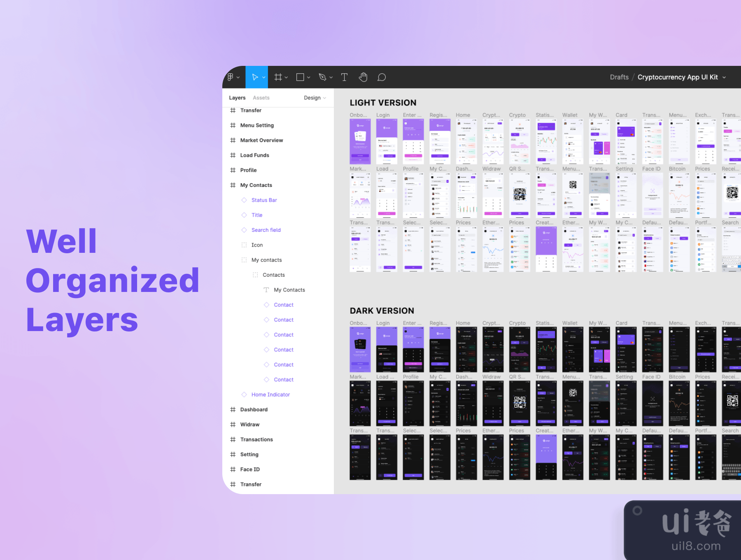This screenshot has height=560, width=741.
Task: Select the My Contacts text layer
Action: 289,290
